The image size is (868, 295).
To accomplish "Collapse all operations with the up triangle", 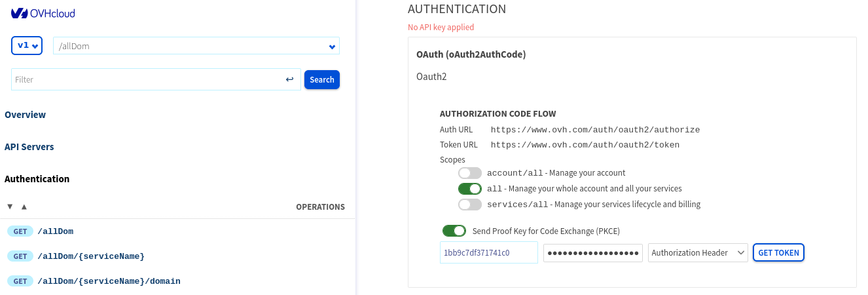I will 24,206.
